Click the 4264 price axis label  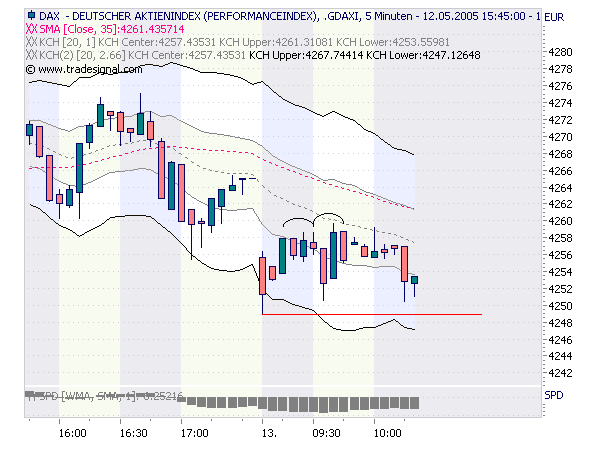coord(560,188)
